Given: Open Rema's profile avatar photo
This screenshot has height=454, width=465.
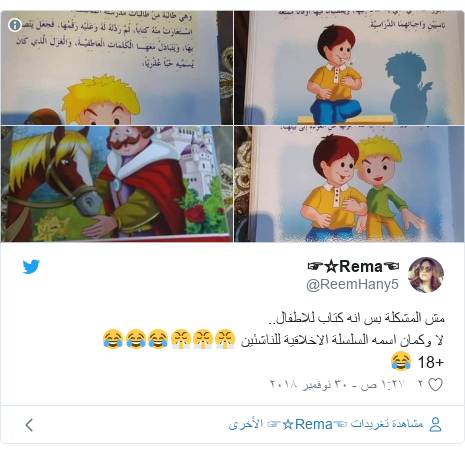Looking at the screenshot, I should pos(426,275).
